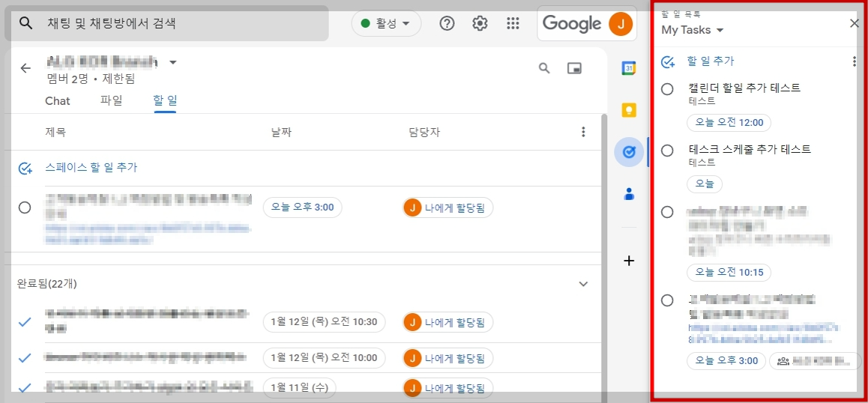Click the 테스크 스케줄 추가 테스트 task title
The image size is (868, 403).
pos(750,149)
